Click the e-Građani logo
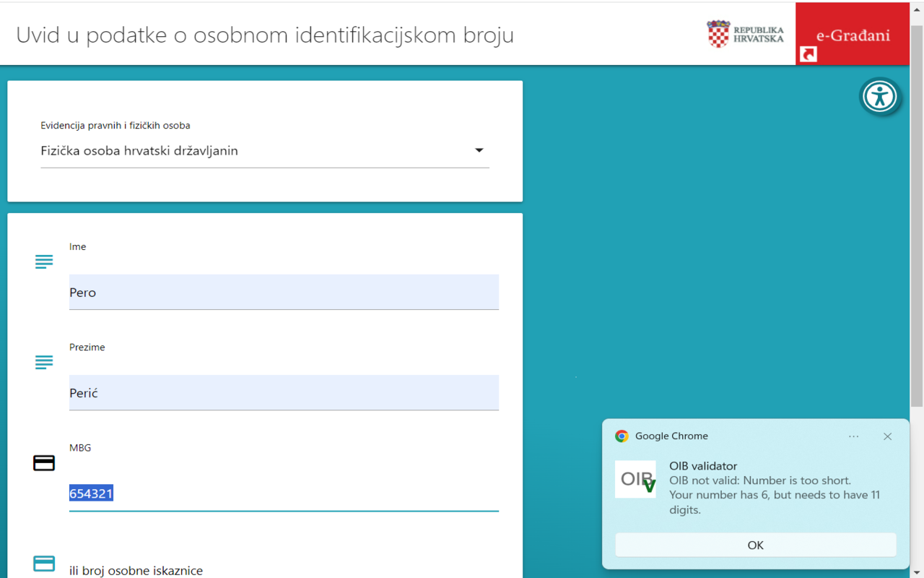Image resolution: width=924 pixels, height=578 pixels. click(853, 35)
